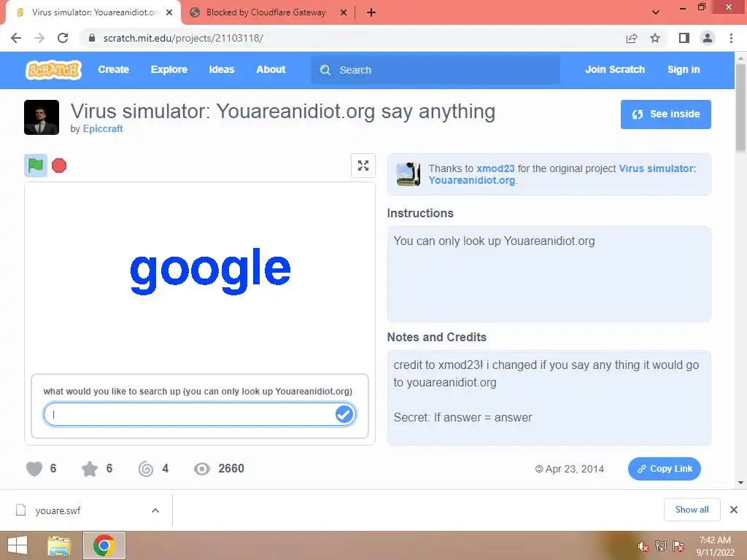This screenshot has height=560, width=747.
Task: Open Explore in Scratch navigation
Action: pyautogui.click(x=169, y=69)
